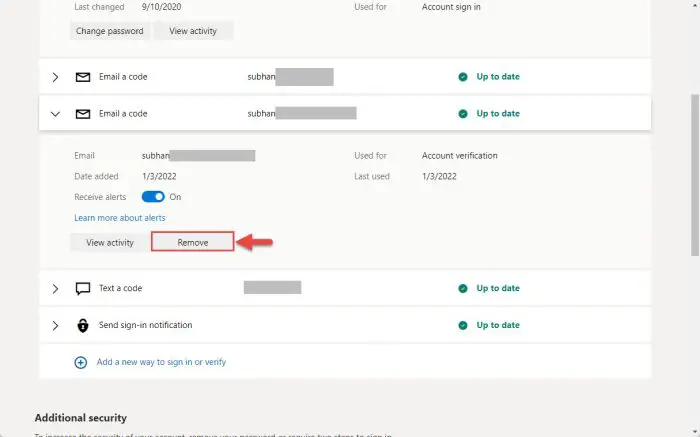Click View activity beside Remove

[x=110, y=242]
